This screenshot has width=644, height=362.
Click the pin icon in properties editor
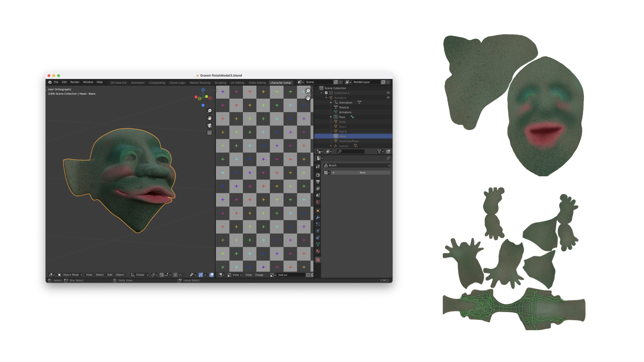[388, 158]
